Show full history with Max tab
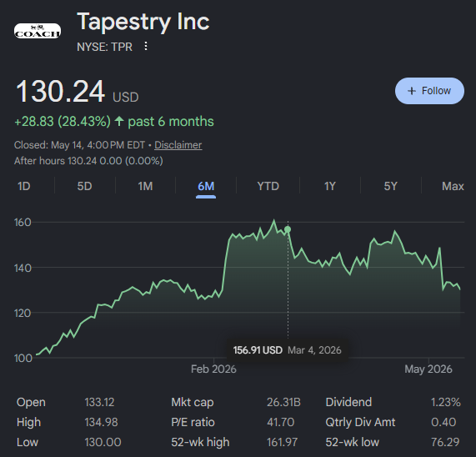 pyautogui.click(x=453, y=186)
